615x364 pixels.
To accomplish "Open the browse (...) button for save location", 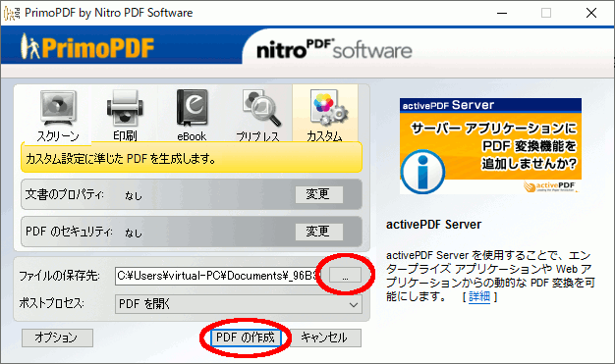I will pyautogui.click(x=345, y=275).
